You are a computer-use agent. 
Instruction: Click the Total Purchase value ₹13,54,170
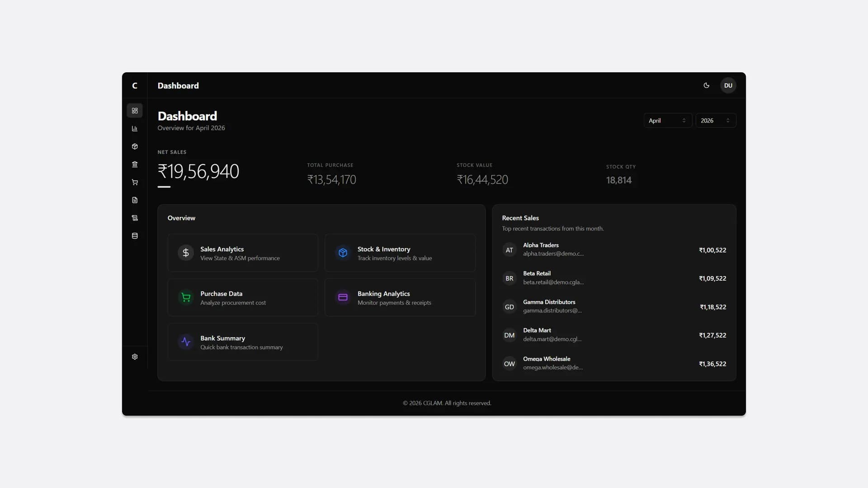click(x=331, y=180)
